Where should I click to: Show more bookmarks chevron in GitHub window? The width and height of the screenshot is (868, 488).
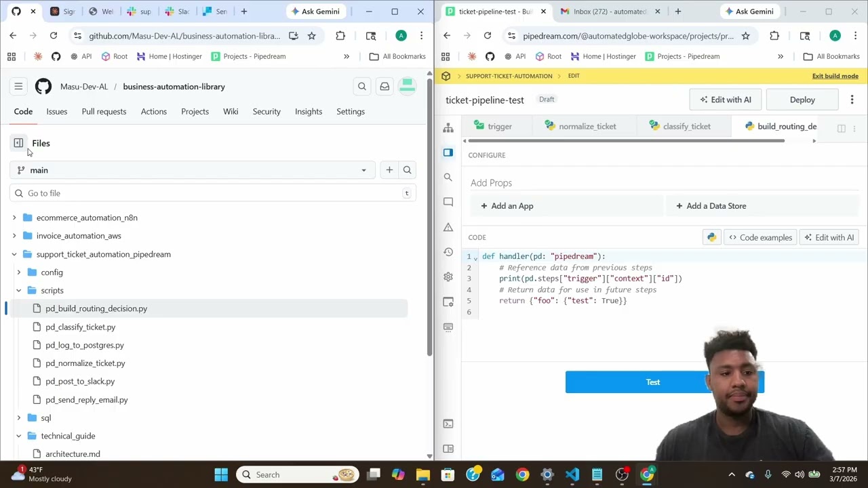tap(347, 56)
